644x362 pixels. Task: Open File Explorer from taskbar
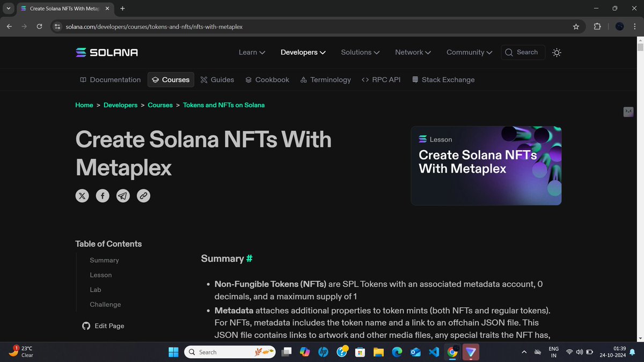point(378,352)
